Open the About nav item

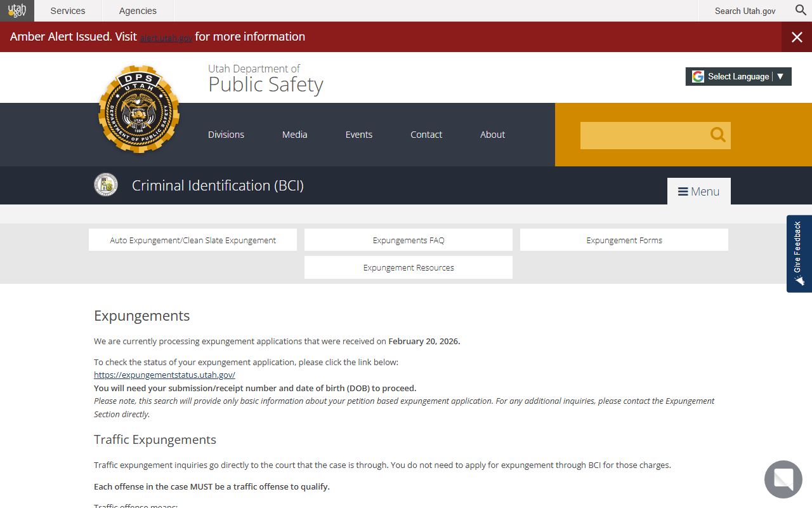pos(492,135)
